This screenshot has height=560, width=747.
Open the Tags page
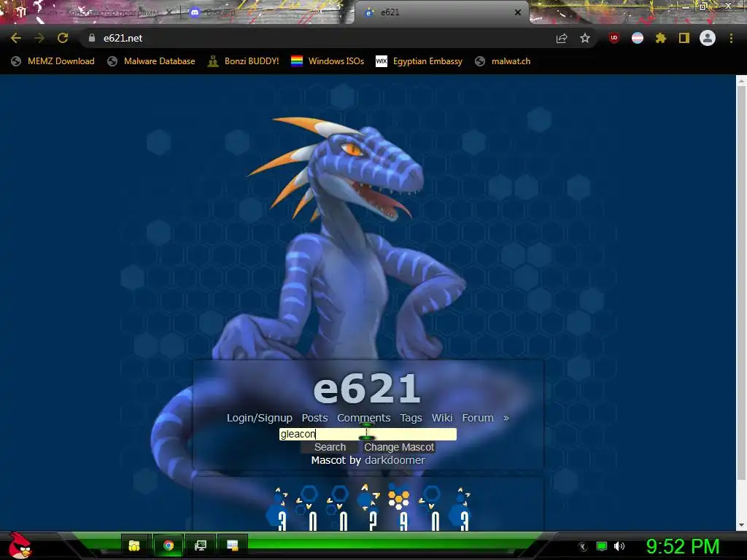point(411,418)
